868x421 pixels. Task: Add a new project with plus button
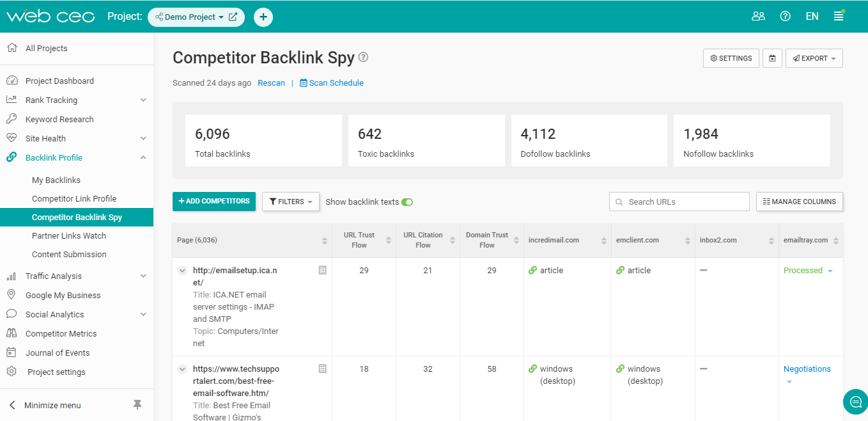263,17
